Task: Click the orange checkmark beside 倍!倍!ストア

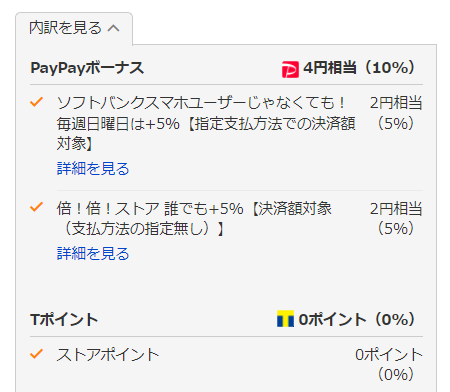Action: [x=36, y=207]
